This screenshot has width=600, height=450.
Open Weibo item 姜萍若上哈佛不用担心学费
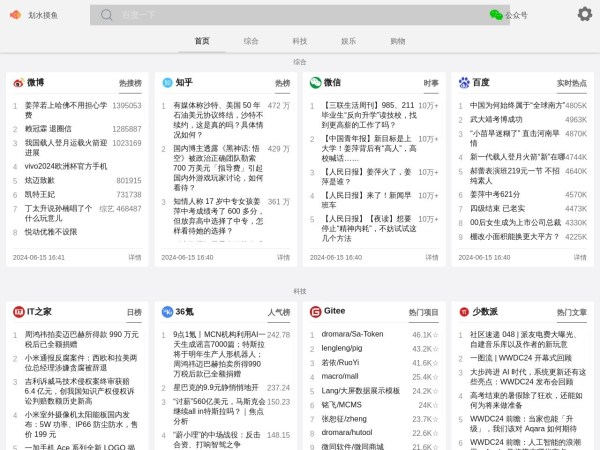[66, 110]
